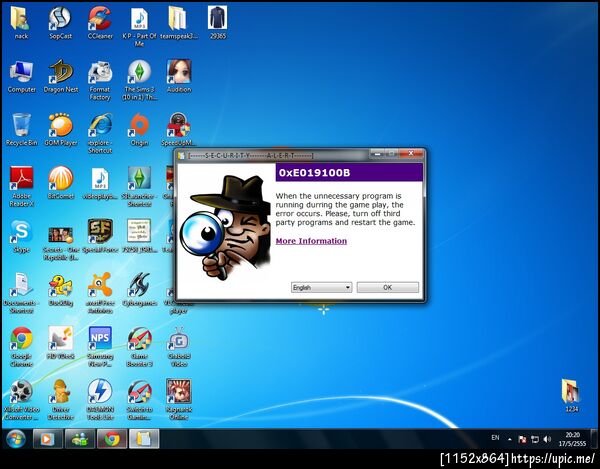
Task: Open the Action Center flag icon
Action: pos(522,439)
